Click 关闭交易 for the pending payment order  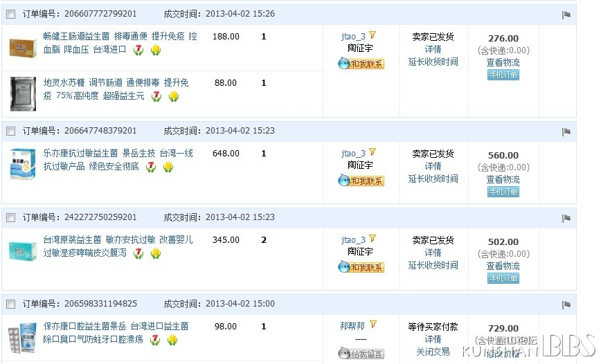[433, 352]
